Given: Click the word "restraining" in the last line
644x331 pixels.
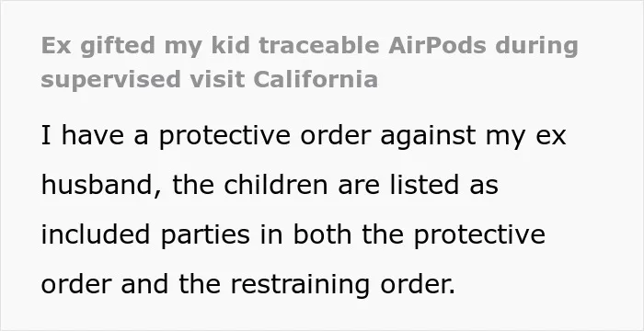Looking at the screenshot, I should click(300, 284).
